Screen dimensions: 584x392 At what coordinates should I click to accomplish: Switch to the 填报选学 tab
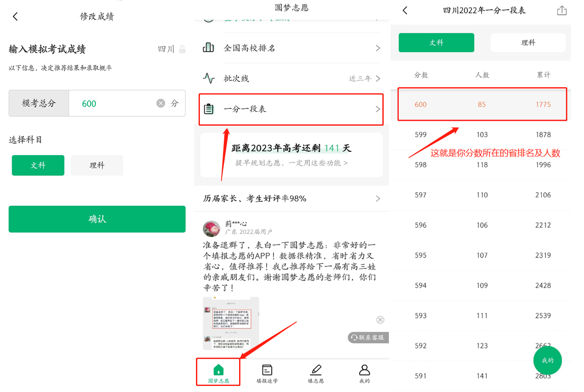pos(267,374)
